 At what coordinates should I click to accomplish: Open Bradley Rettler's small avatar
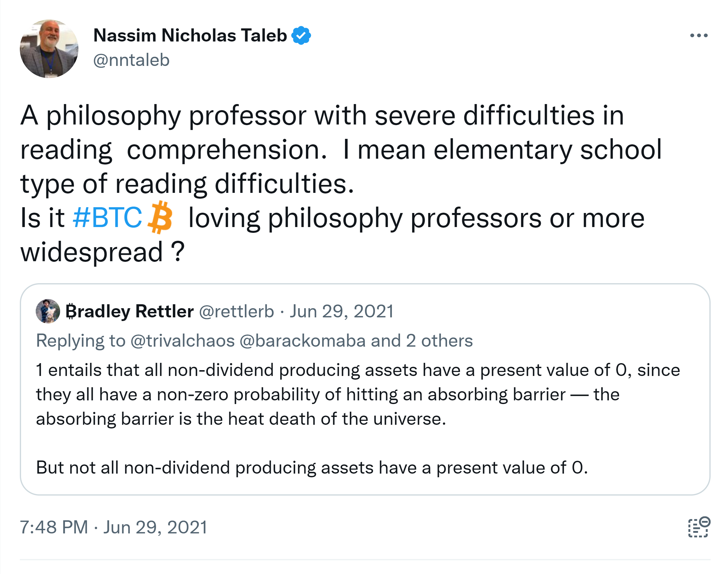click(48, 311)
